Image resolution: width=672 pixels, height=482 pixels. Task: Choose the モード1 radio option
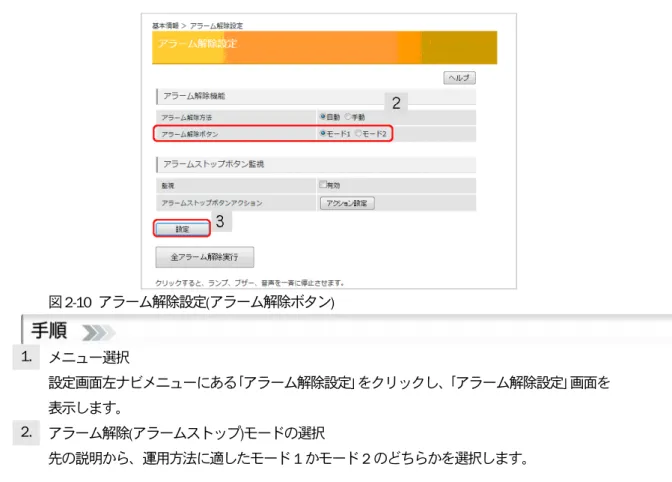pos(323,134)
